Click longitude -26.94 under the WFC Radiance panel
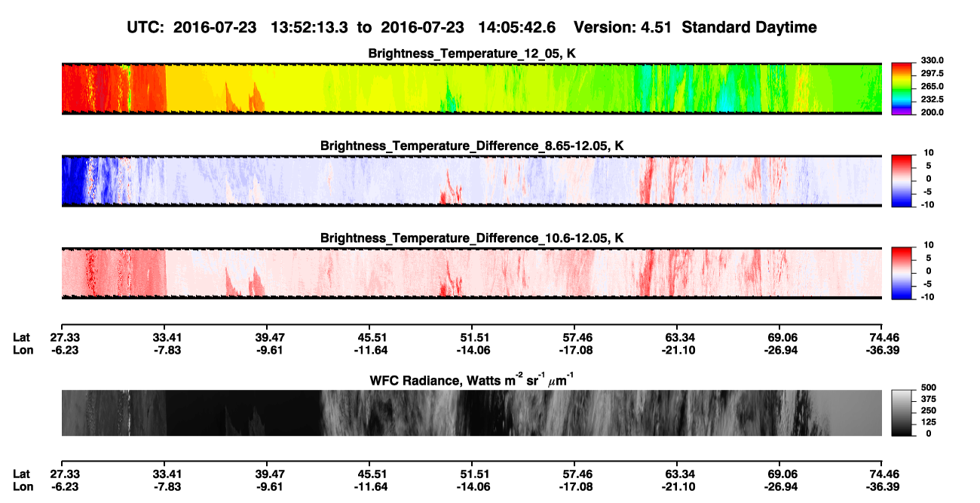Image resolution: width=980 pixels, height=503 pixels. click(781, 486)
